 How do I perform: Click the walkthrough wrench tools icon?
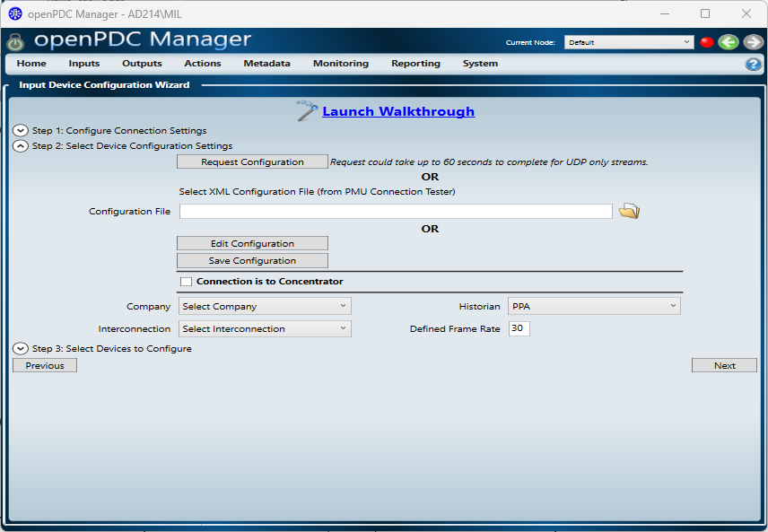pyautogui.click(x=307, y=110)
